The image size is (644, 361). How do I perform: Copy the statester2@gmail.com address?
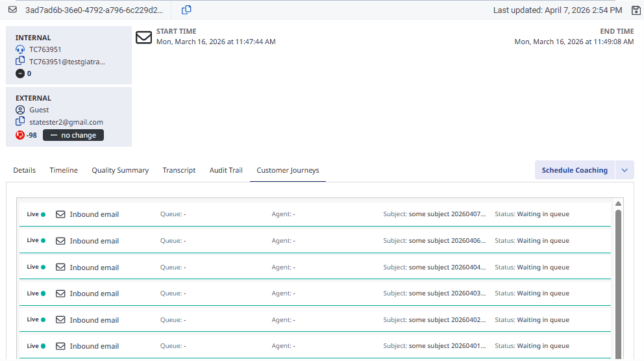[x=20, y=121]
